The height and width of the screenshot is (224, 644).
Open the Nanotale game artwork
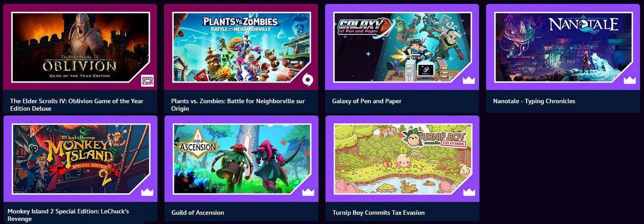pos(563,47)
